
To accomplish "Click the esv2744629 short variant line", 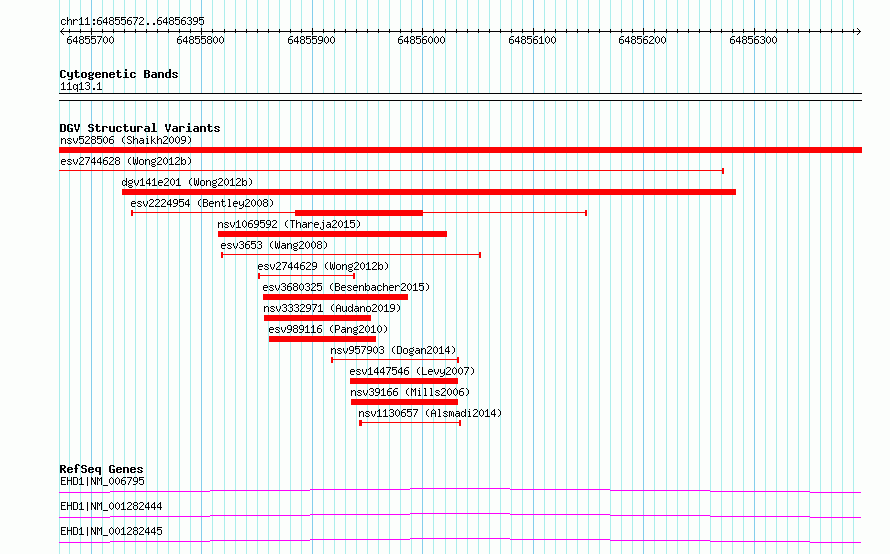I will coord(307,276).
